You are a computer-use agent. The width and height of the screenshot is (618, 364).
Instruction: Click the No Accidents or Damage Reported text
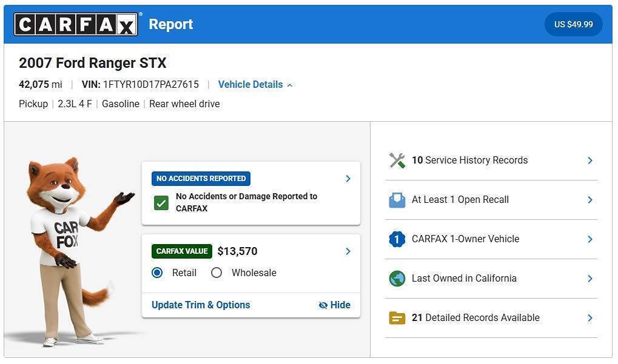247,202
